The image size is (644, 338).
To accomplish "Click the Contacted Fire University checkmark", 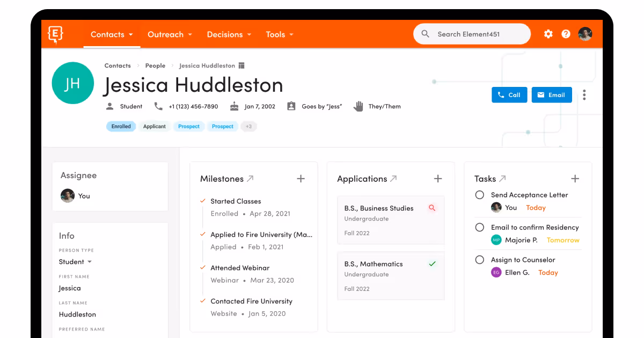I will point(203,300).
